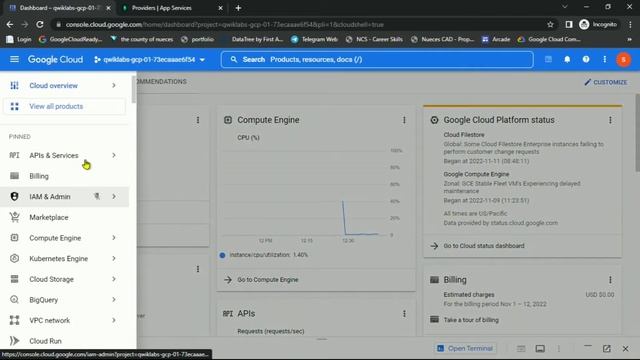Select IAM & Admin in sidebar

point(50,197)
